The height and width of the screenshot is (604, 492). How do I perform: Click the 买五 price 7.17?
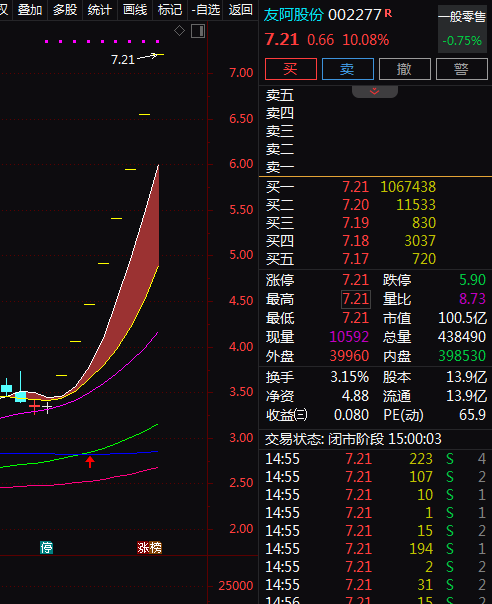pyautogui.click(x=356, y=258)
